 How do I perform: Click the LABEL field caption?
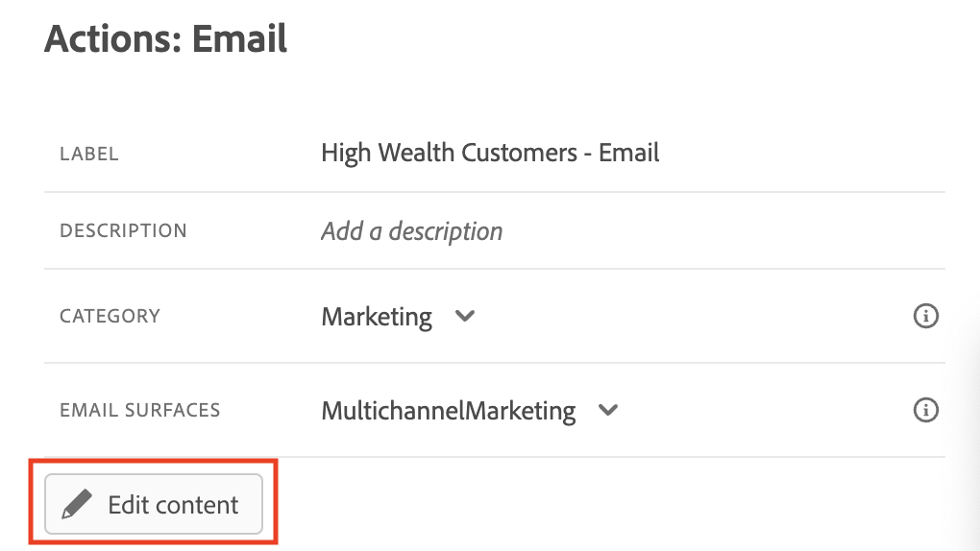click(88, 154)
